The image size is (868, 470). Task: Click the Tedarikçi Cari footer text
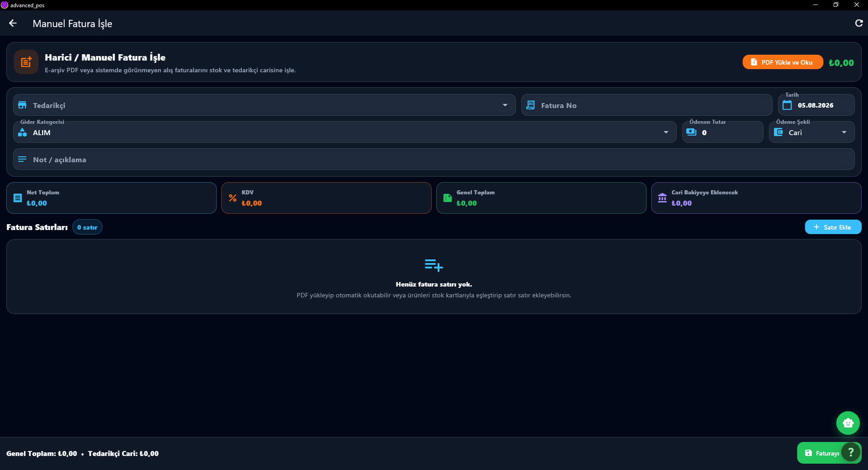pos(123,454)
